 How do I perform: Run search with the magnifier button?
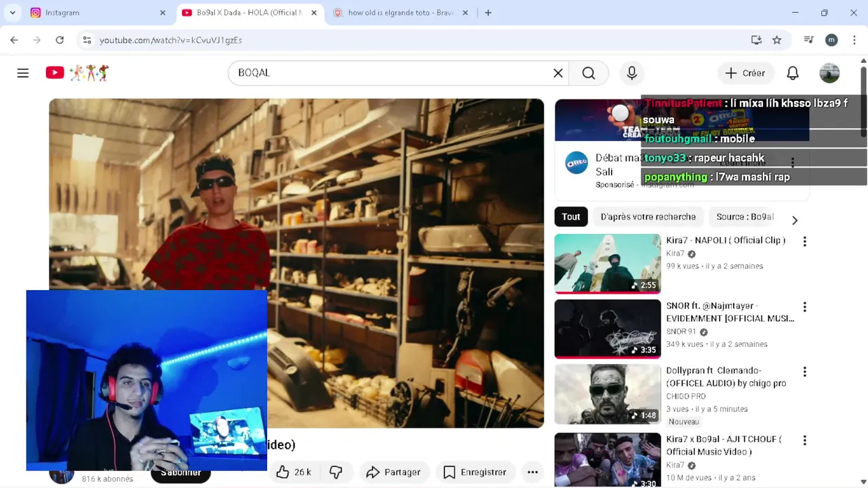589,73
